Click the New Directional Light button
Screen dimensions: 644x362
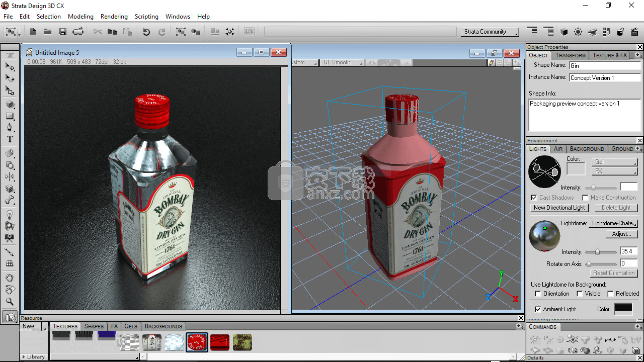point(559,208)
